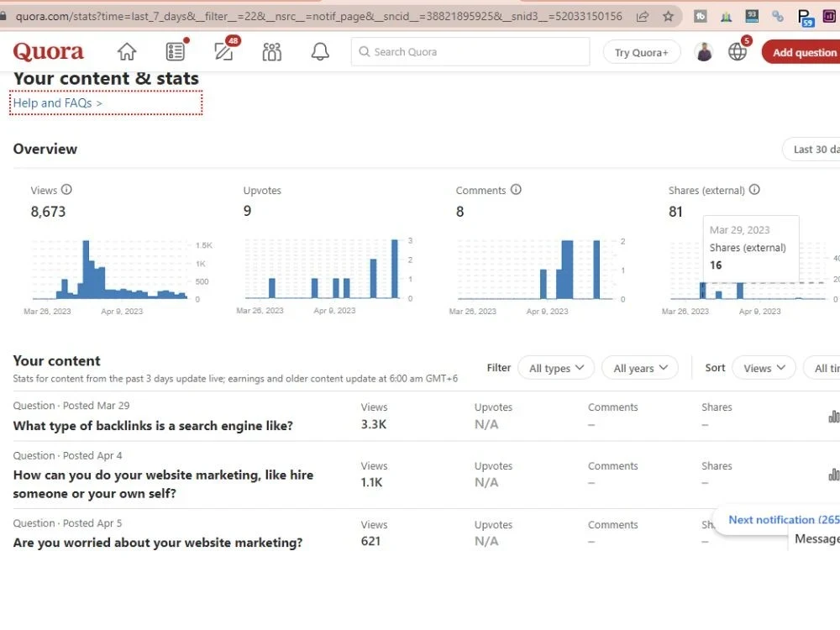
Task: Open question What type of backlinks
Action: [153, 426]
